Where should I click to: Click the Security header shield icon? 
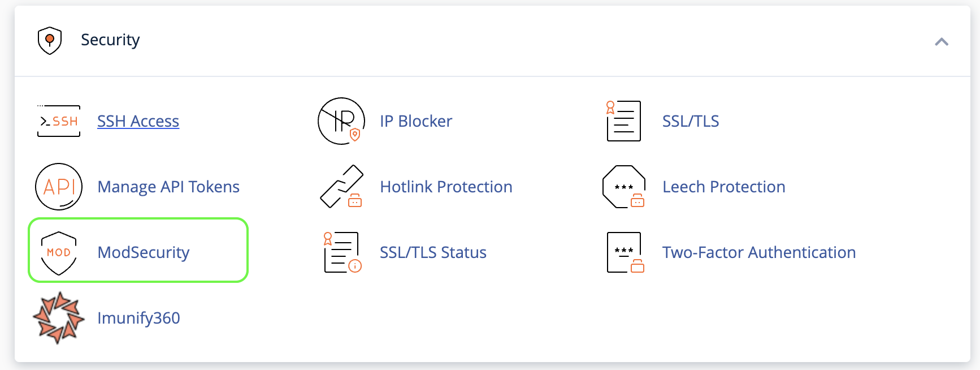pos(50,41)
